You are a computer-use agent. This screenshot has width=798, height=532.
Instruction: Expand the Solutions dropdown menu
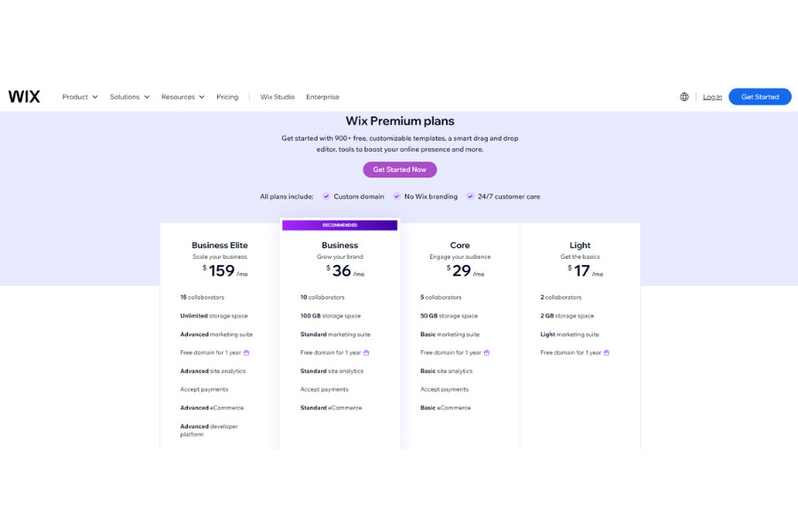[x=129, y=97]
